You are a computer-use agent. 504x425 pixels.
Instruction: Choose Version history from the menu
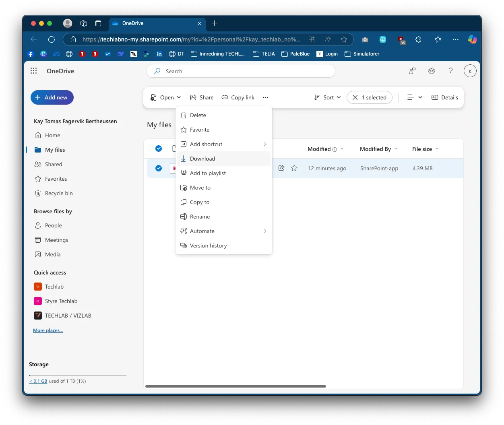224,246
